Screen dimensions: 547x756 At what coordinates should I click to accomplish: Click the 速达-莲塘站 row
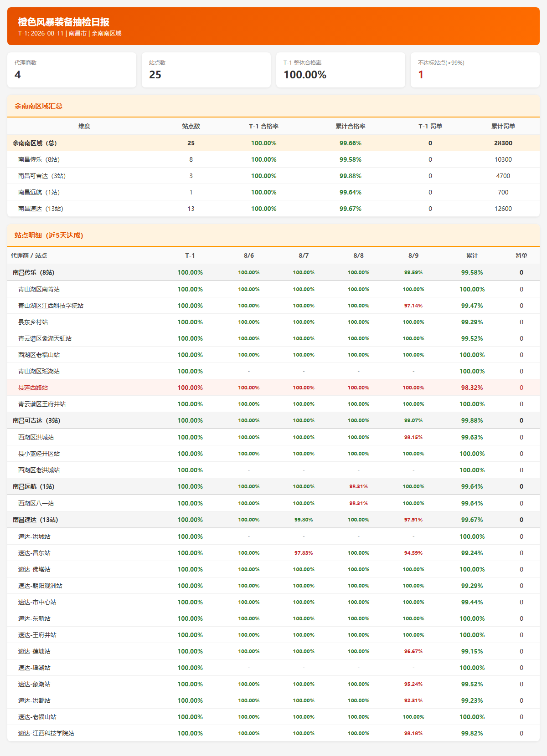point(273,651)
